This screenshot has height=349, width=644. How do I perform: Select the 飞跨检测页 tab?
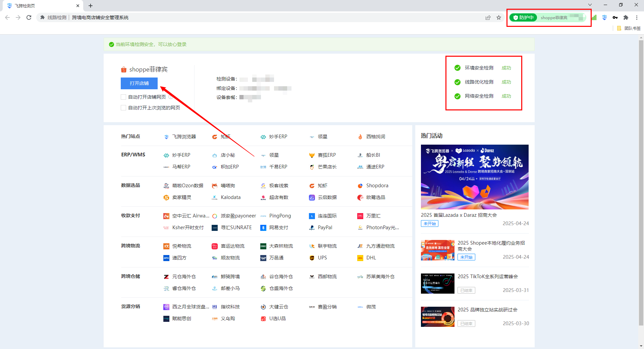[40, 6]
